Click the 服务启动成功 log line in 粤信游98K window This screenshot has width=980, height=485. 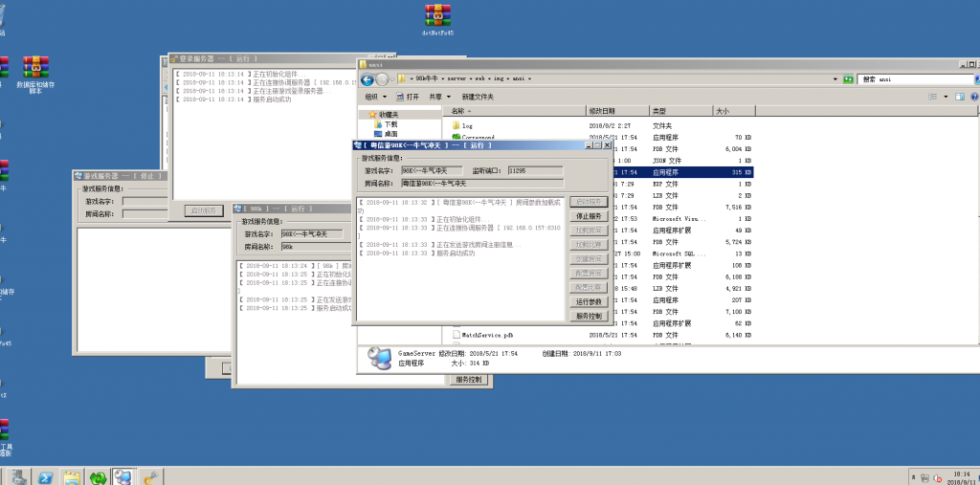point(455,254)
